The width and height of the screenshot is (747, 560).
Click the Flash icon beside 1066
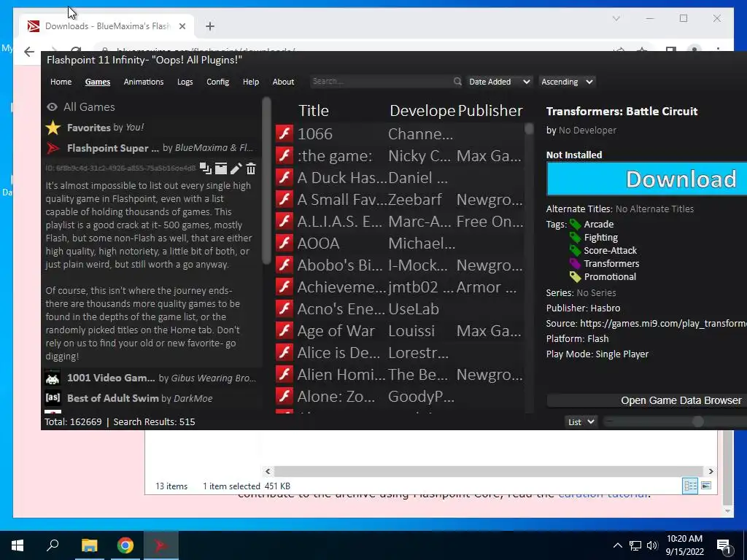[x=285, y=133]
